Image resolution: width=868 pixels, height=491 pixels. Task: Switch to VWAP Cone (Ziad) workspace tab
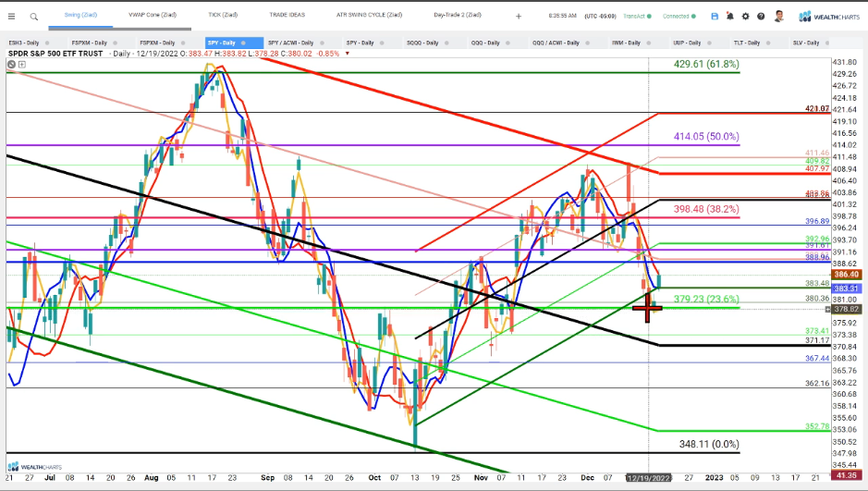(x=153, y=15)
